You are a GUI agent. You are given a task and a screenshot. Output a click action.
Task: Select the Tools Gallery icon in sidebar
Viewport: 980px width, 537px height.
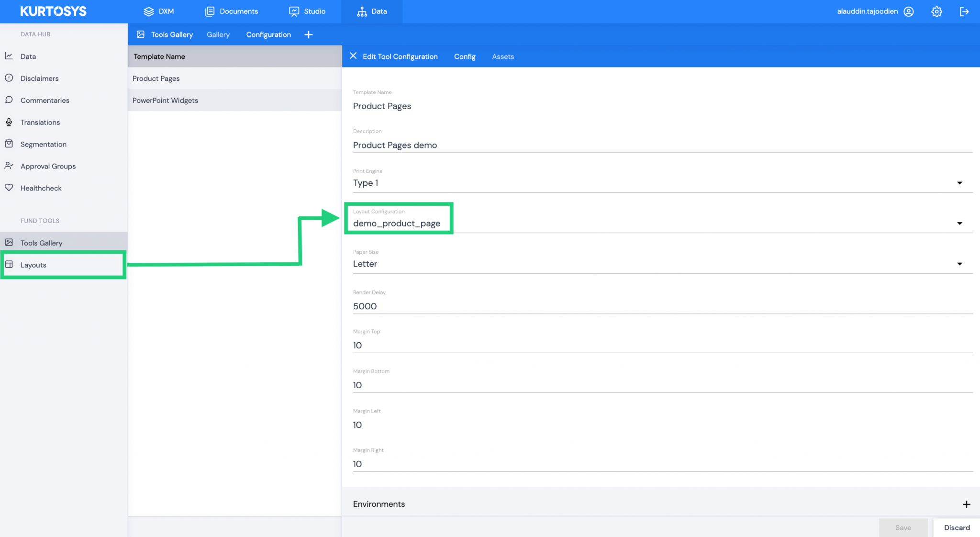(x=10, y=243)
